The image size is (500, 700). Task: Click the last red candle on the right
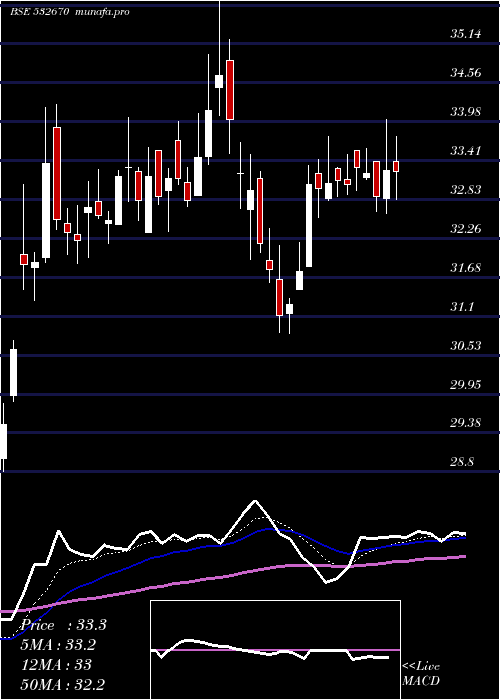click(x=396, y=166)
